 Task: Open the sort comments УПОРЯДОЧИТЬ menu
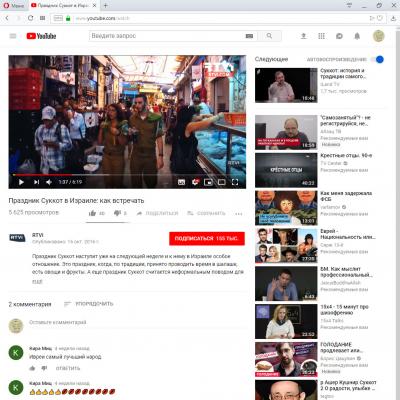pos(89,304)
